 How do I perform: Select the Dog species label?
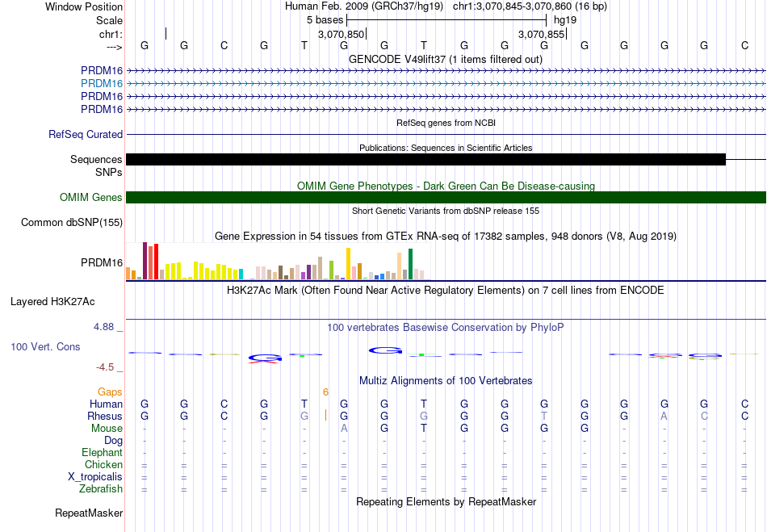click(113, 441)
